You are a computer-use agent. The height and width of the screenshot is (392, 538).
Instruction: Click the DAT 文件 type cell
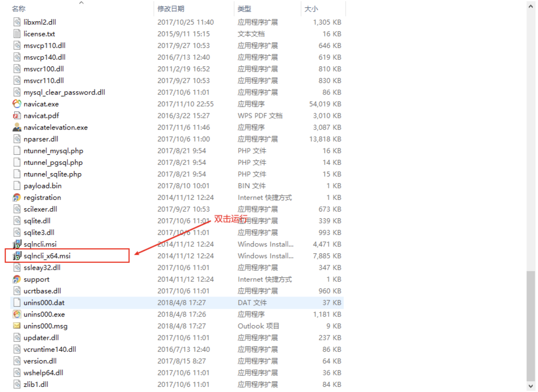pyautogui.click(x=252, y=303)
